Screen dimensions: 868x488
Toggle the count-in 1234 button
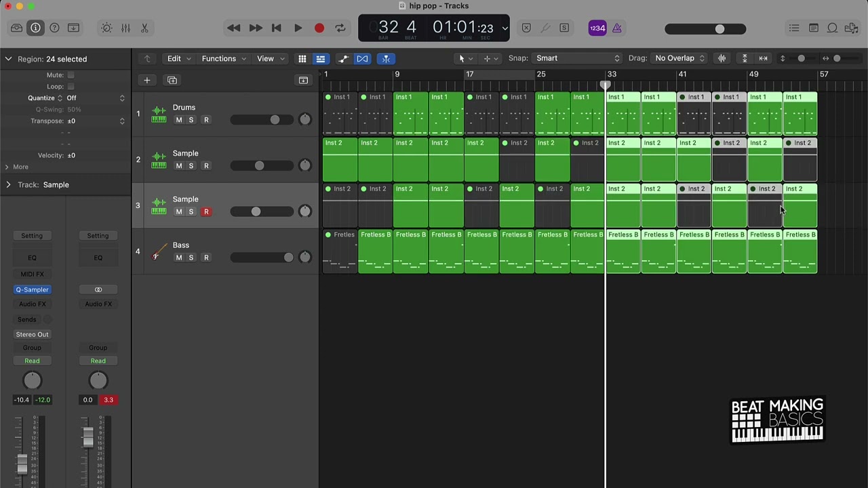(x=597, y=28)
